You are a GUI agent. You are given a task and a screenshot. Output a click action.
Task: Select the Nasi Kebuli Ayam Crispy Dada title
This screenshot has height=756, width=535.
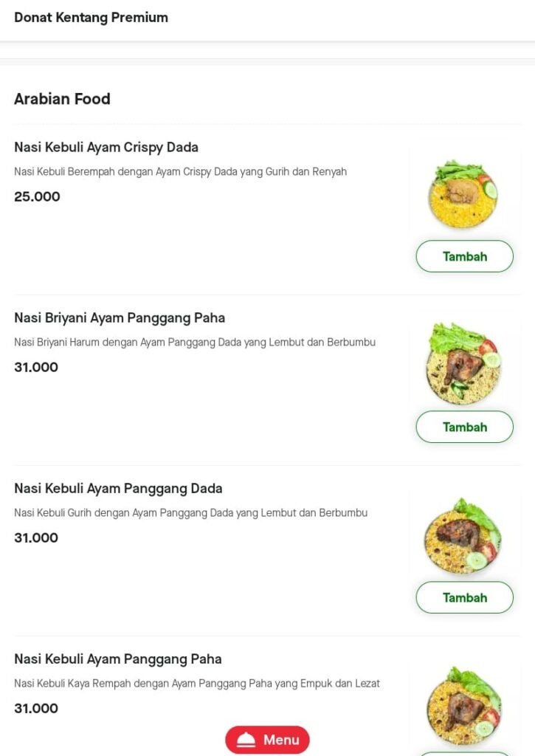[x=106, y=147]
